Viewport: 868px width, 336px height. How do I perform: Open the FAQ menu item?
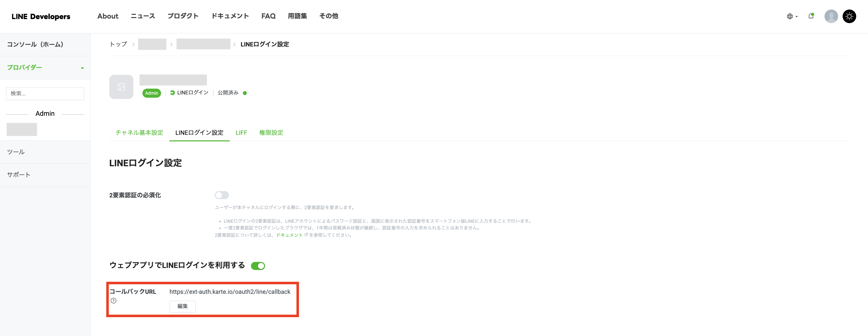pos(269,16)
